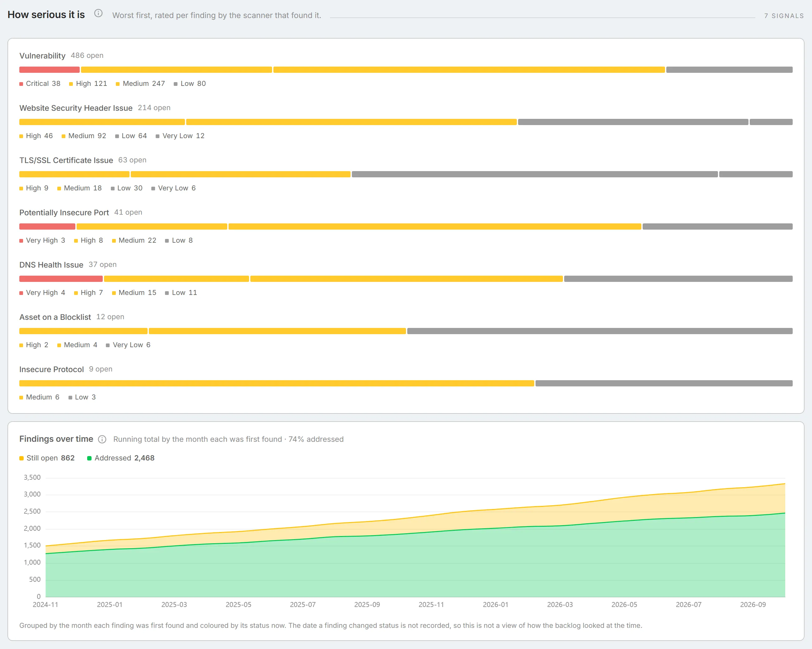Click the Low 11 legend entry
812x649 pixels.
coord(181,293)
